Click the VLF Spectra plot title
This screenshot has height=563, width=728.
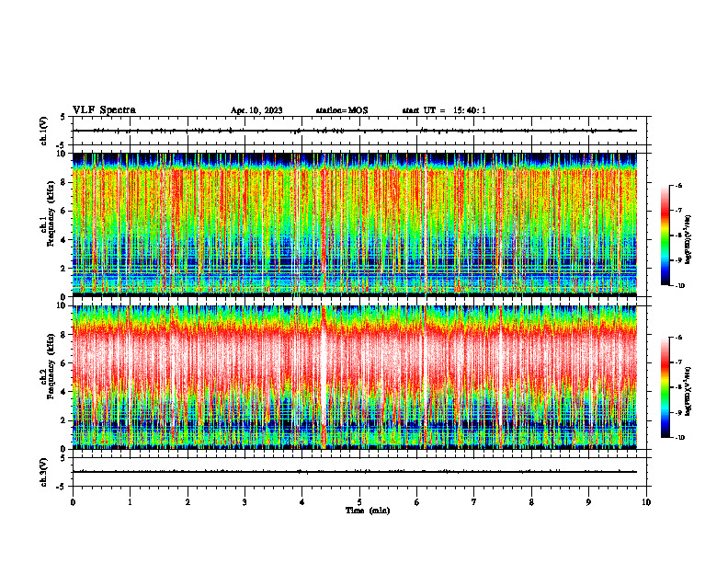[104, 110]
